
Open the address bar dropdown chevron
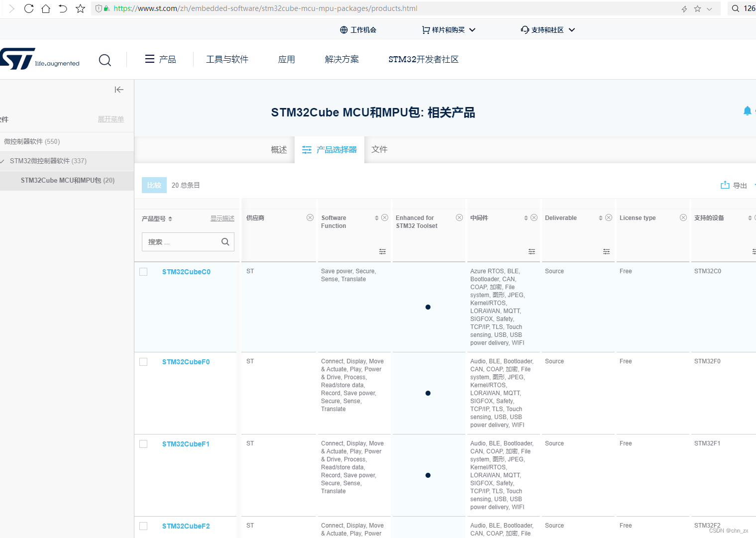pos(709,9)
